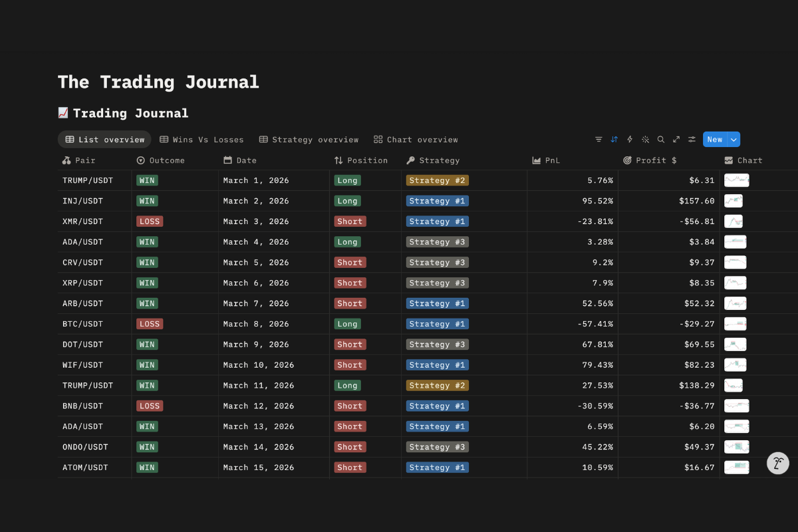Click the Pair column header
The height and width of the screenshot is (532, 798).
79,160
